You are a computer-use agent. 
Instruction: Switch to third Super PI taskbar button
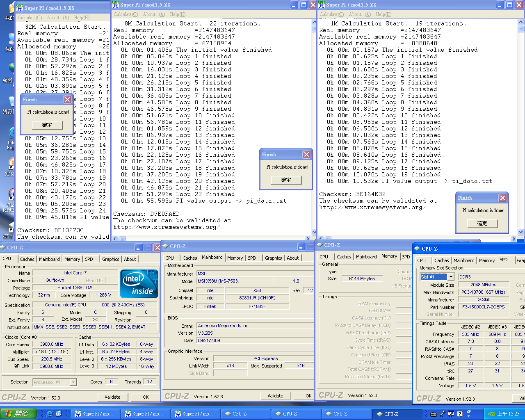(x=195, y=414)
